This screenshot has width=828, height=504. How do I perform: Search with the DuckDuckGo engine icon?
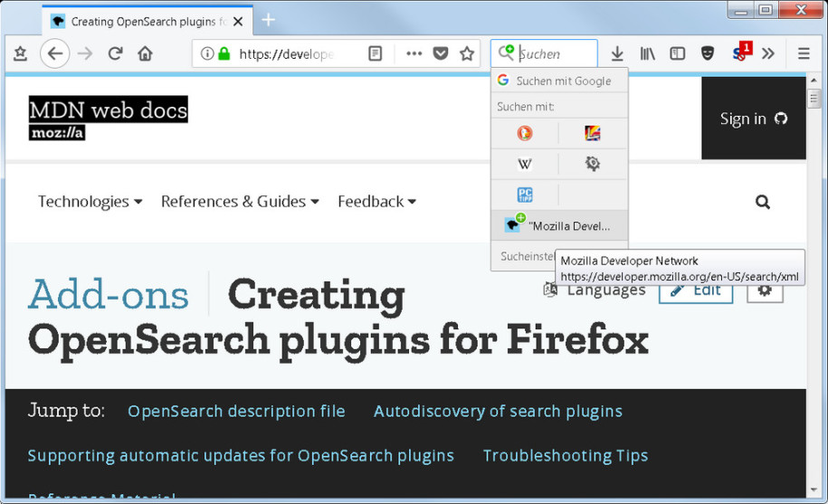(x=524, y=133)
